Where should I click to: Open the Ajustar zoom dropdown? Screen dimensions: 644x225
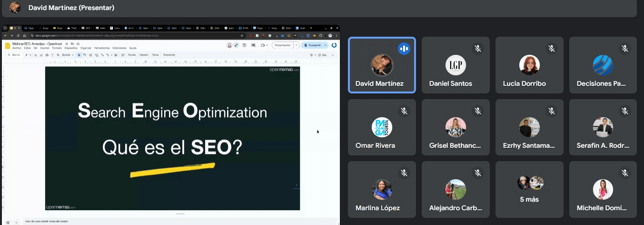tap(66, 55)
